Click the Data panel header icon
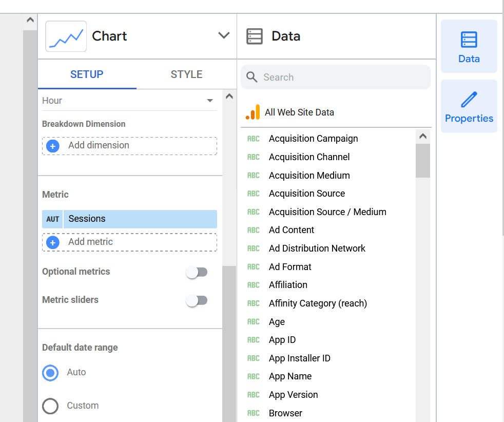Viewport: 504px width, 422px height. pyautogui.click(x=255, y=35)
